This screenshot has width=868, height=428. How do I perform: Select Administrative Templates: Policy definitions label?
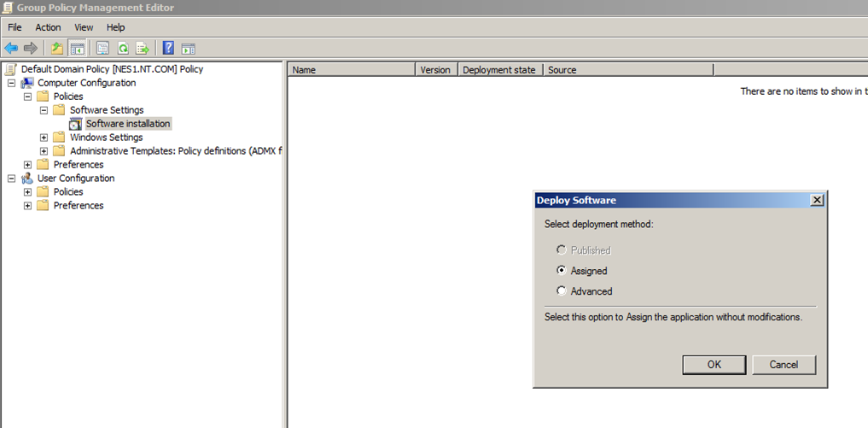176,151
